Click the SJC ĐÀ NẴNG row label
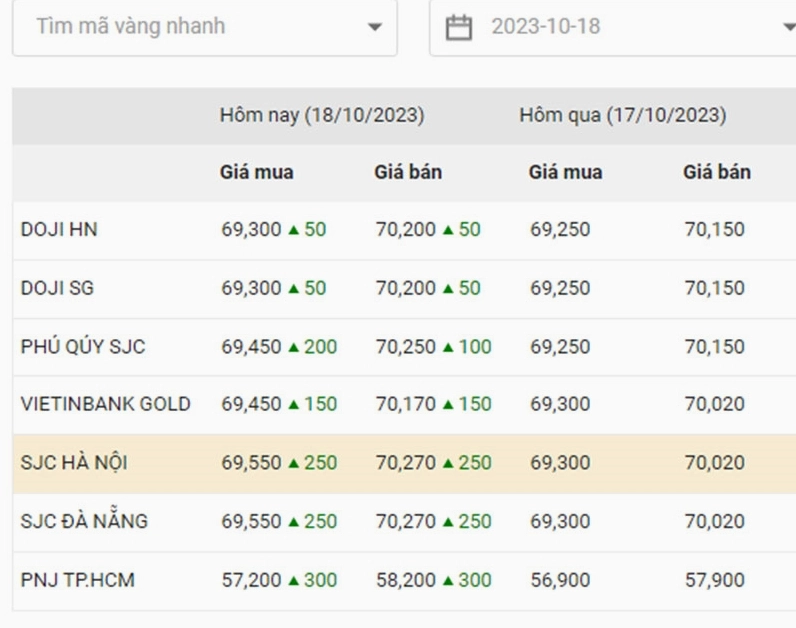Viewport: 796px width, 628px height. coord(84,521)
